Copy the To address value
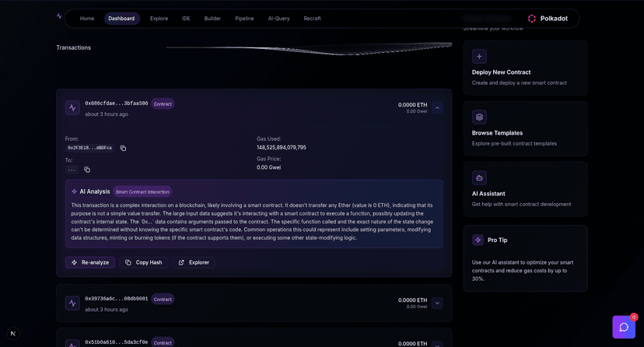 tap(87, 170)
